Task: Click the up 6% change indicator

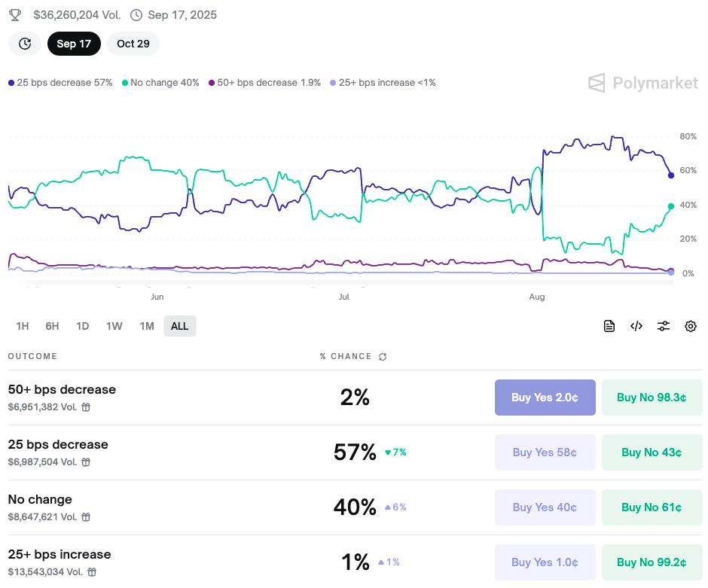Action: click(x=395, y=507)
